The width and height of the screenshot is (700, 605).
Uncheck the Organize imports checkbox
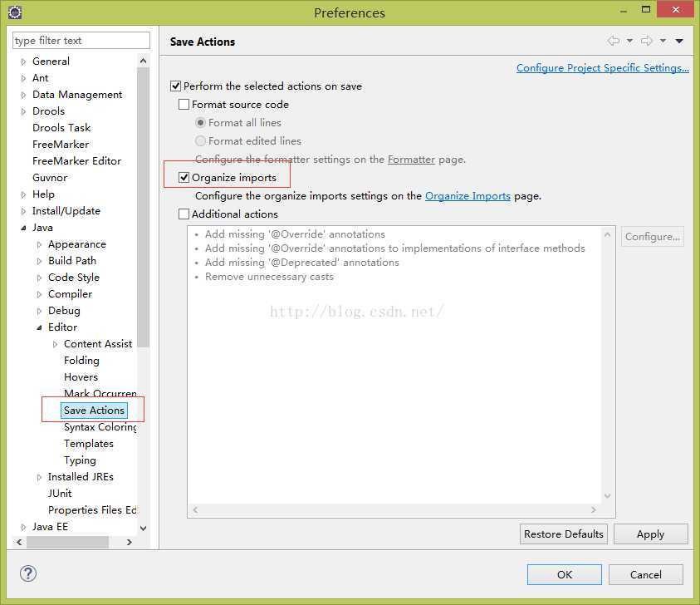tap(184, 177)
